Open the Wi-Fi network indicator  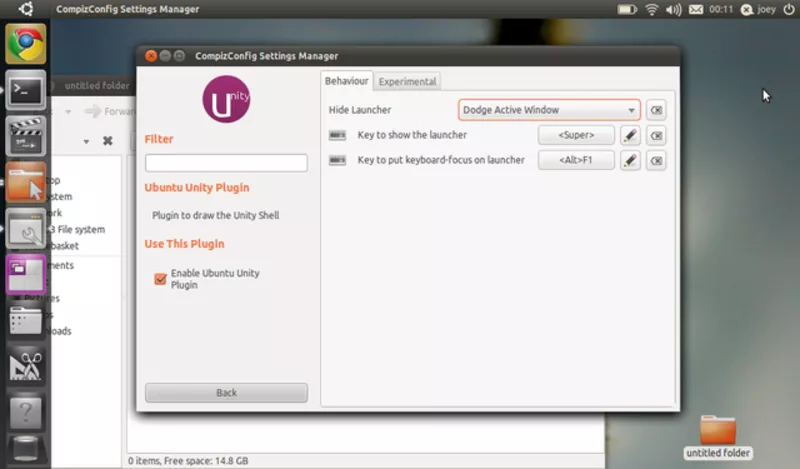click(x=652, y=9)
